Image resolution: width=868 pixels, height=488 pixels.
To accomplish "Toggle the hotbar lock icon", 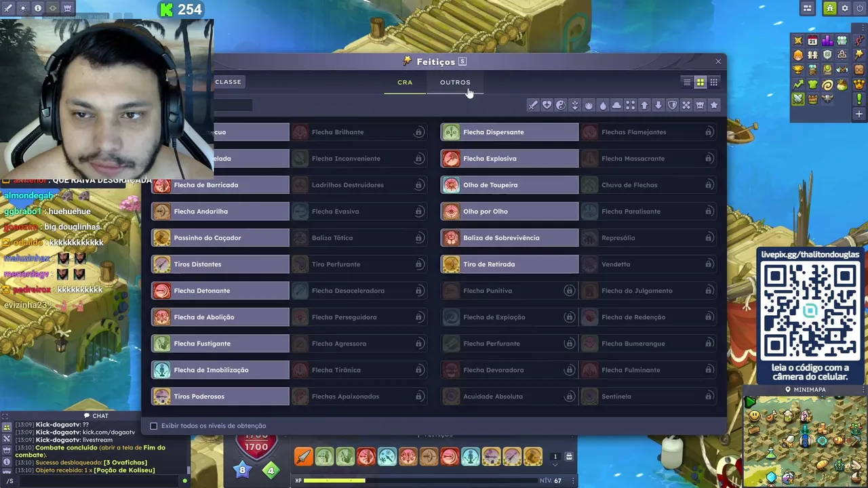I will tap(569, 457).
